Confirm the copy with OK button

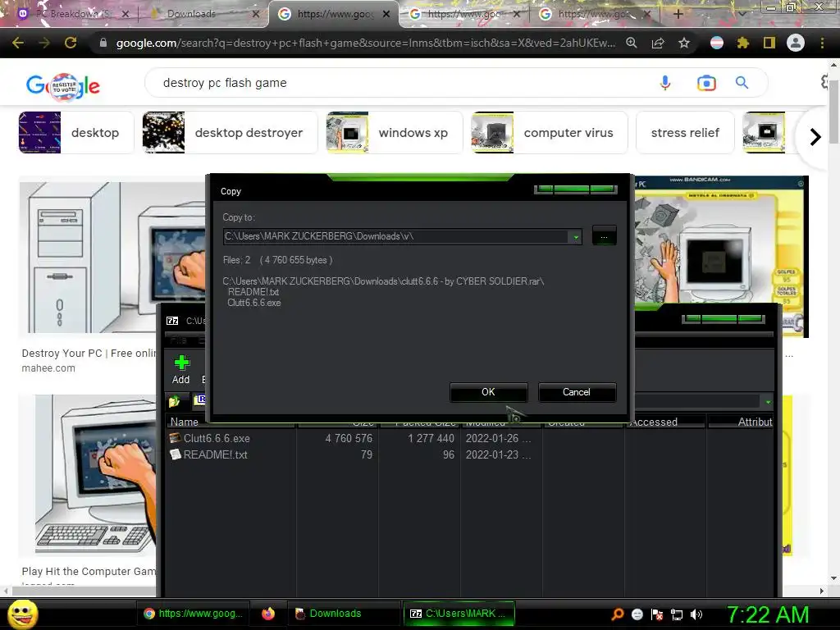coord(489,392)
